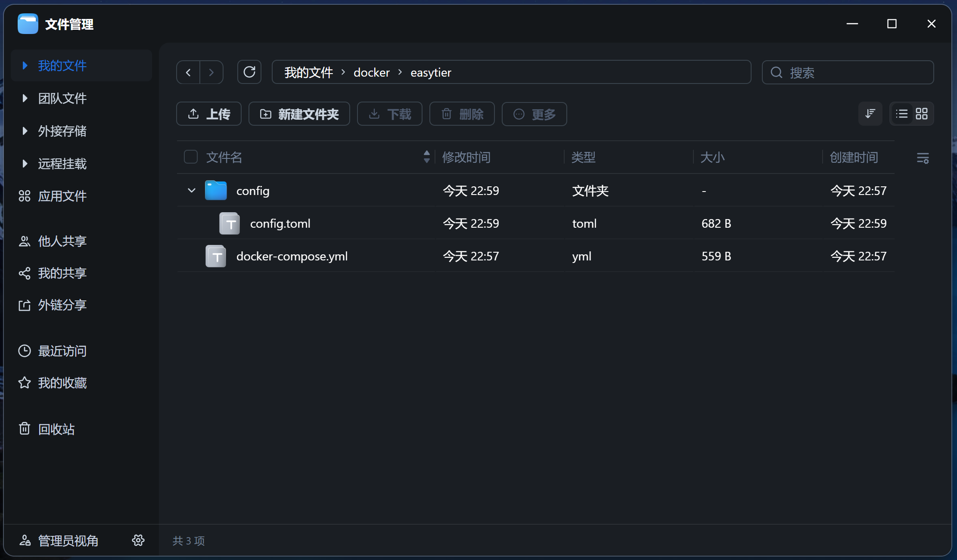The image size is (957, 560).
Task: Select 最近访问 in the sidebar
Action: click(x=62, y=351)
